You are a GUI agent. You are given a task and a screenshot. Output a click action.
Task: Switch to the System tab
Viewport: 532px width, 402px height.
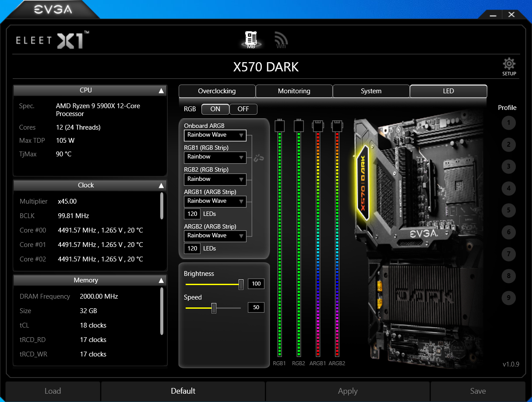(x=371, y=91)
